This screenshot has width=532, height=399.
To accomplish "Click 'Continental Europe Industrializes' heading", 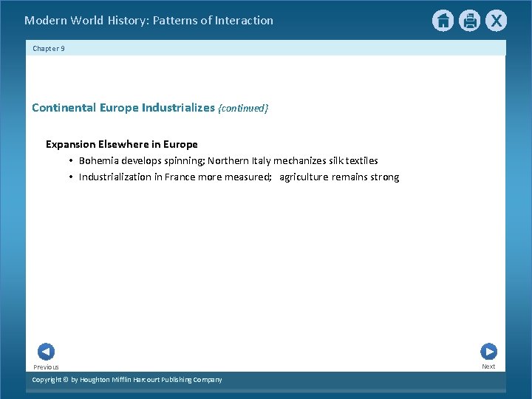I will [123, 108].
